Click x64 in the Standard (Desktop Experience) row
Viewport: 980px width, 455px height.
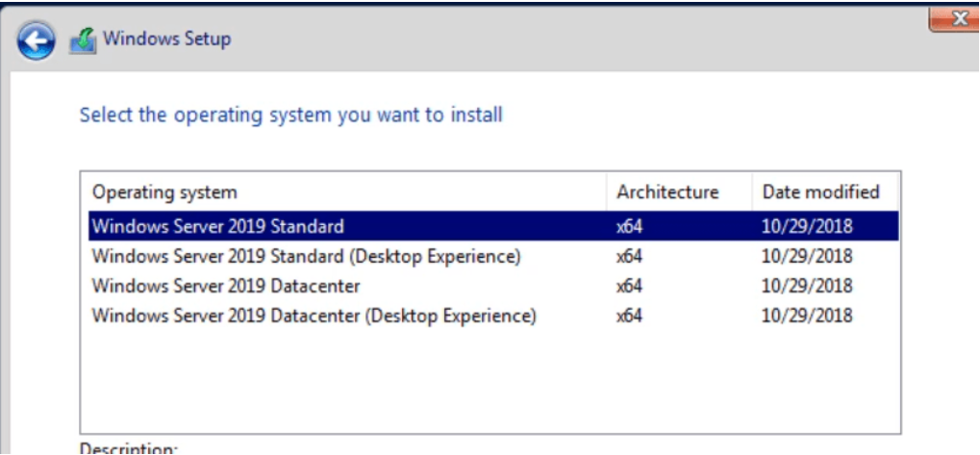point(629,256)
